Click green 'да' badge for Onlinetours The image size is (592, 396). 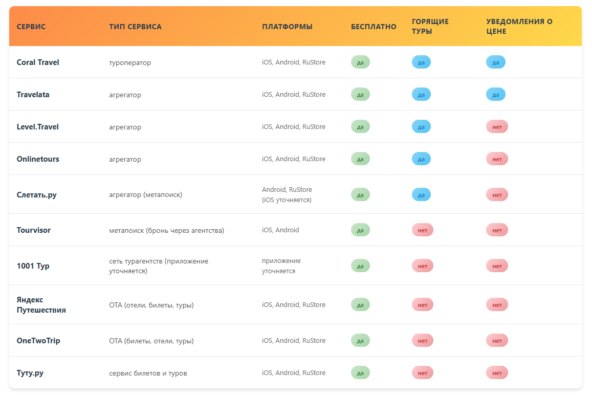[x=360, y=159]
